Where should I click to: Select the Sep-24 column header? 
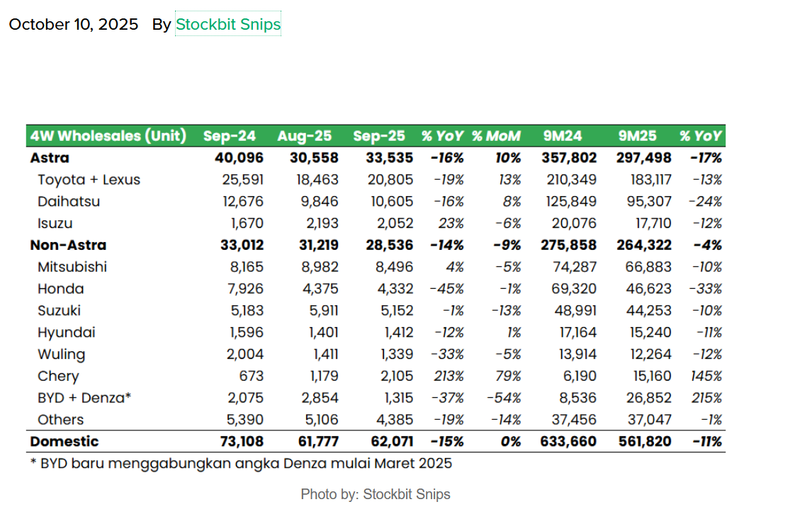(229, 136)
